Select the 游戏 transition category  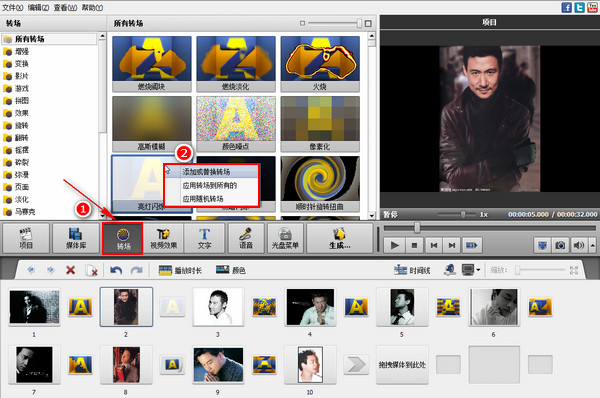tap(22, 88)
